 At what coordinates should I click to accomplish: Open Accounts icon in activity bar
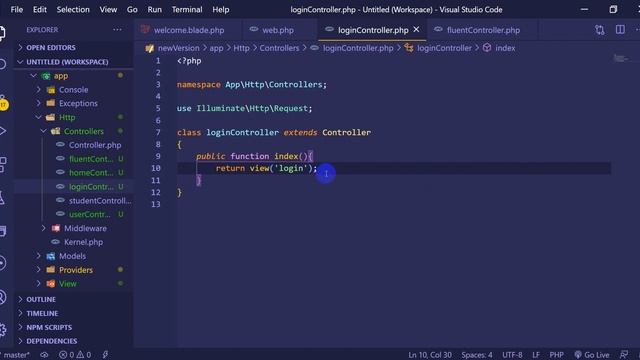click(x=2, y=297)
